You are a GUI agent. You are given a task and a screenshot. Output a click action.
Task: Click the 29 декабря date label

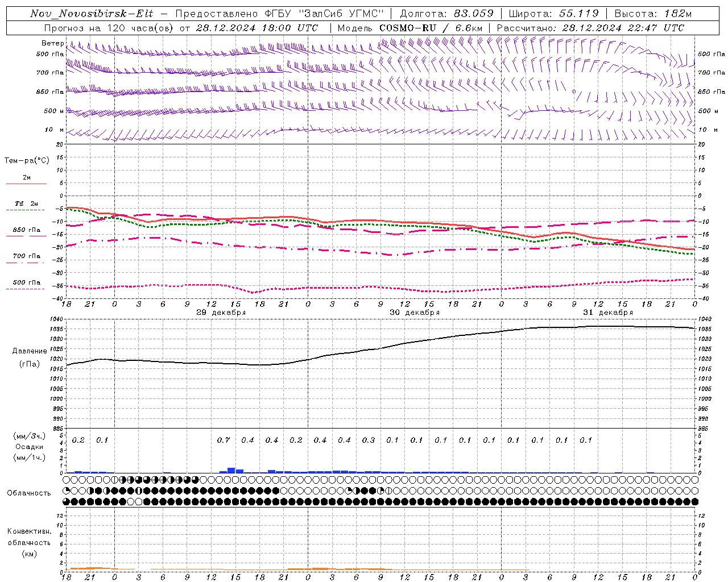tap(221, 313)
